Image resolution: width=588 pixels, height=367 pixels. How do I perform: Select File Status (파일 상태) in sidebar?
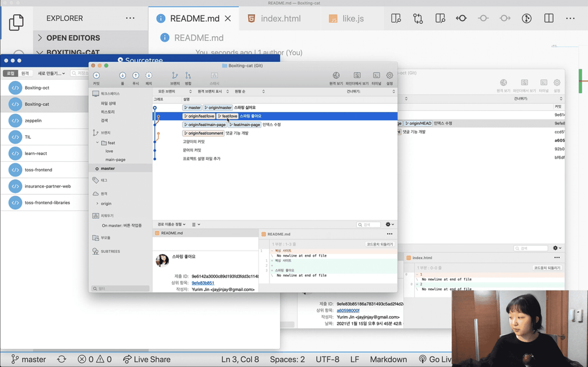(108, 103)
